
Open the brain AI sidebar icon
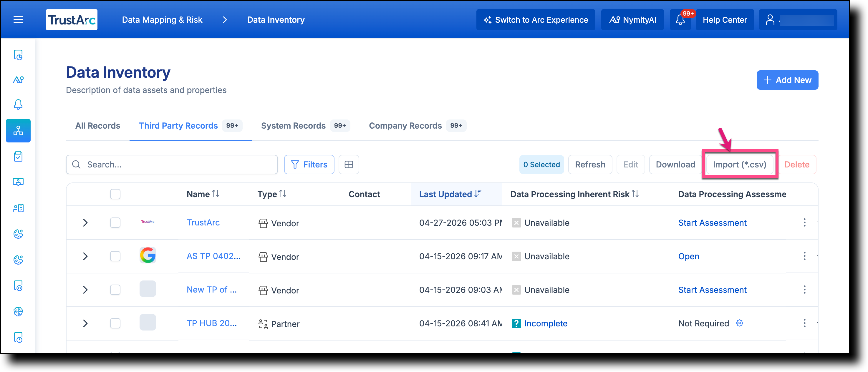tap(18, 312)
